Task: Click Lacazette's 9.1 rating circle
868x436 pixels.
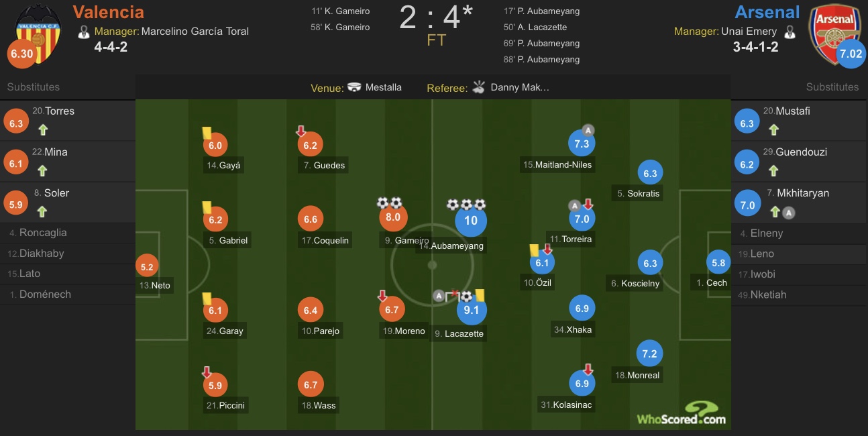Action: click(472, 311)
